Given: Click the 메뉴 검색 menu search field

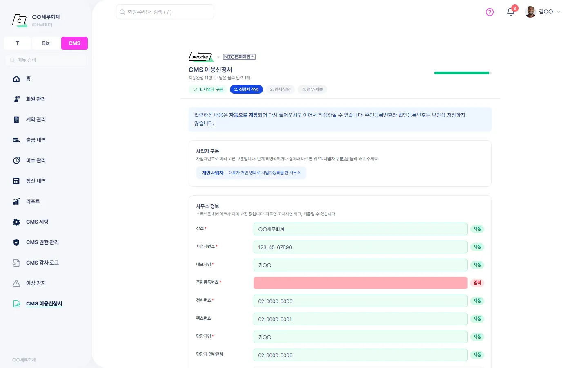Looking at the screenshot, I should coord(46,60).
